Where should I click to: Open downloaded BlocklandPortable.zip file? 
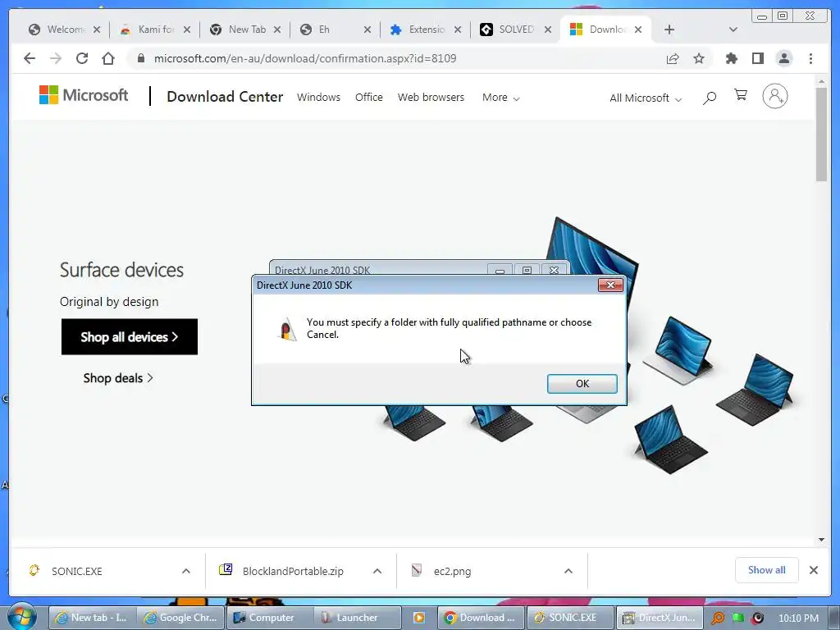[293, 571]
